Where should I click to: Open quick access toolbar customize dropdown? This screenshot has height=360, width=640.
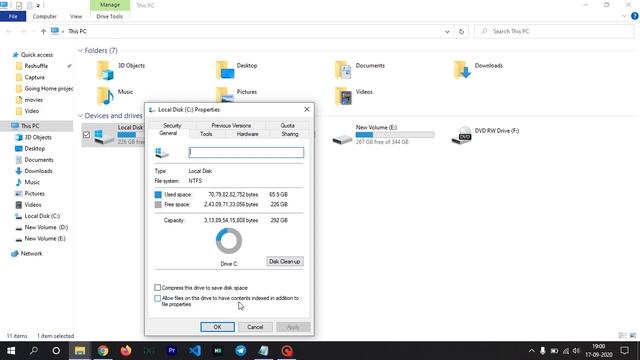(x=38, y=6)
